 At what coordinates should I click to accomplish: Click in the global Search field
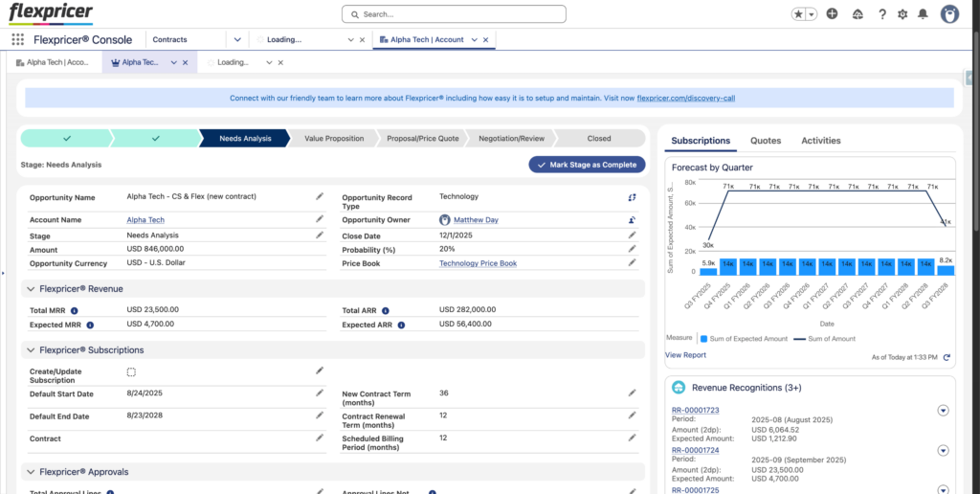tap(454, 14)
